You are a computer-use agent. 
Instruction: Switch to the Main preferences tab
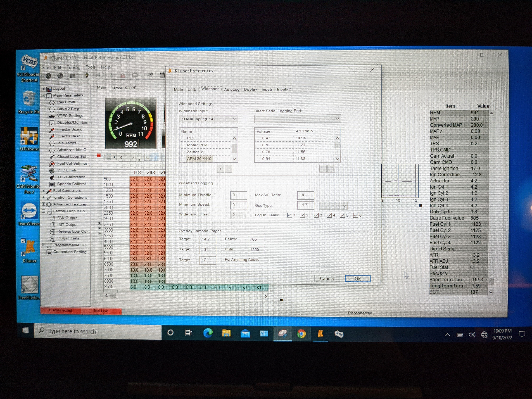coord(179,89)
